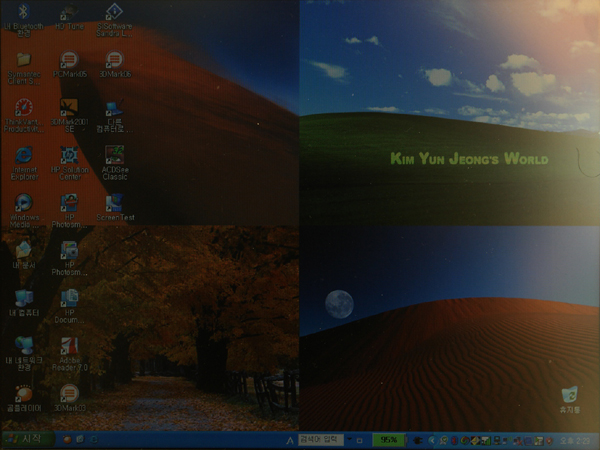Screen dimensions: 600x450
Task: Click the red security shield tray icon
Action: point(549,440)
